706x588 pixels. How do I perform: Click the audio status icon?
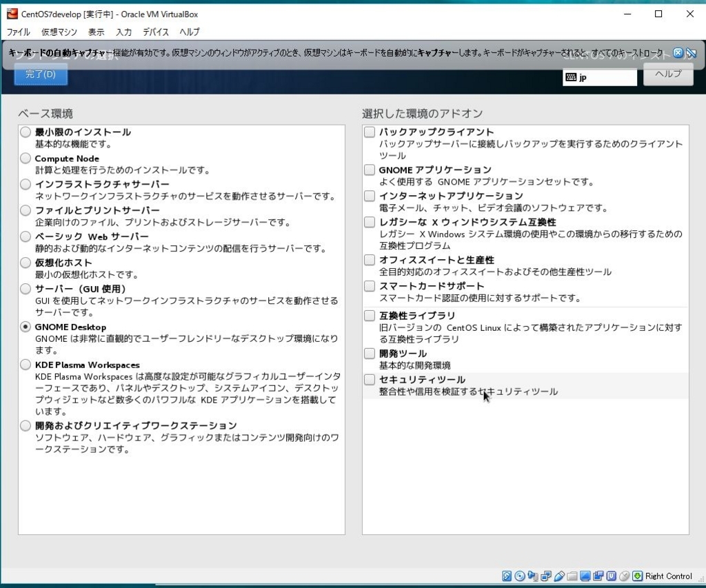tap(532, 576)
